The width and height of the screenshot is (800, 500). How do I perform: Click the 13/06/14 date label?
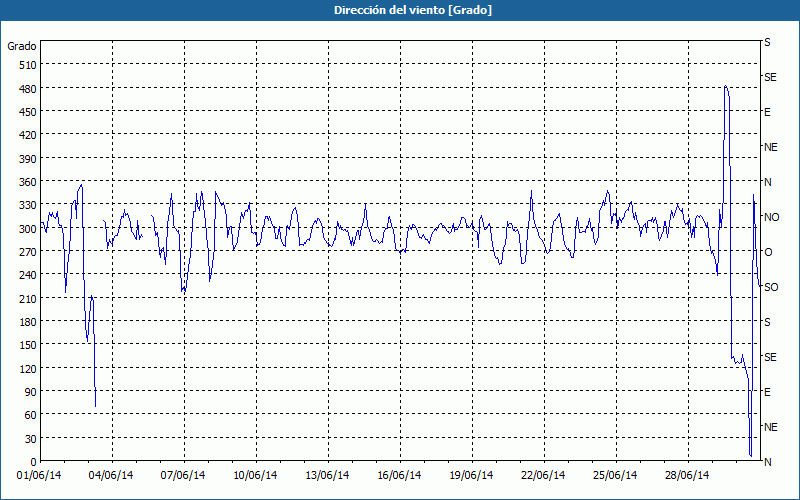[327, 475]
